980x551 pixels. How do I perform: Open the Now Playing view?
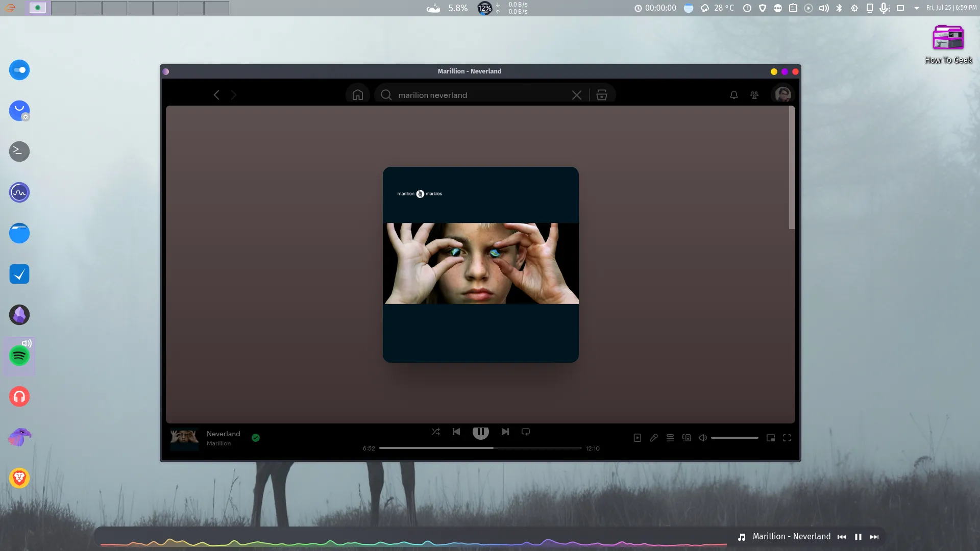637,438
